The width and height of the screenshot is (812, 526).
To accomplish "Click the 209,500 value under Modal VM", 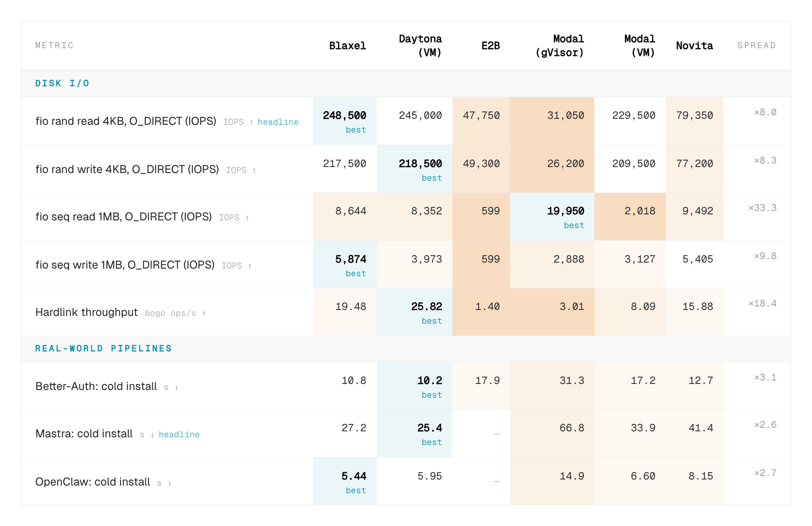I will 634,164.
